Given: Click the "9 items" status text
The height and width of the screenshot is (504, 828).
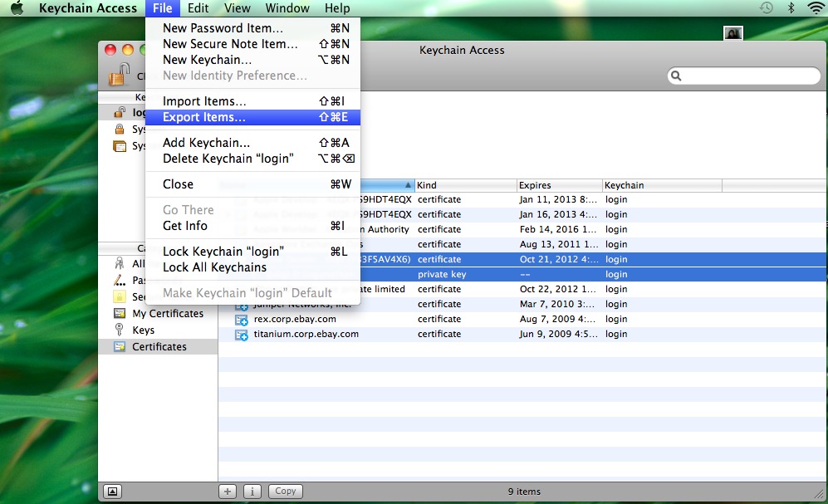Looking at the screenshot, I should pyautogui.click(x=524, y=492).
